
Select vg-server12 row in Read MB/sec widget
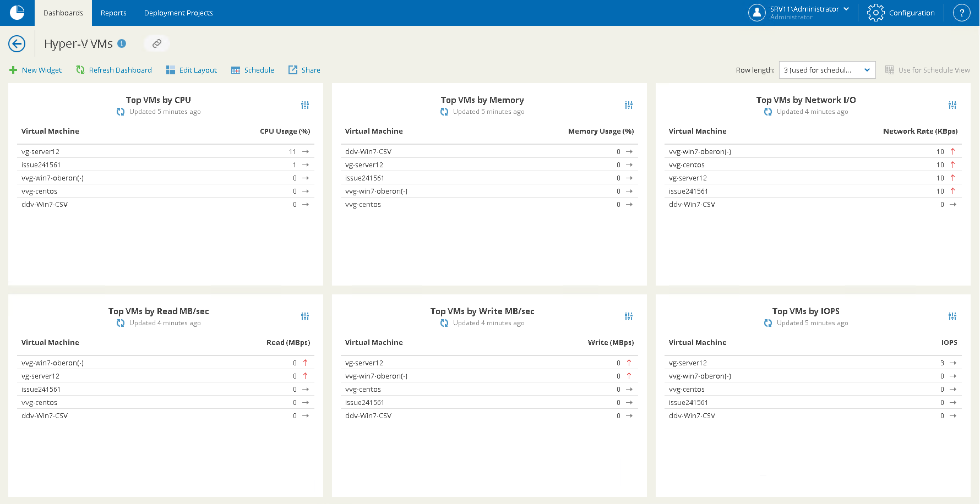(x=166, y=376)
